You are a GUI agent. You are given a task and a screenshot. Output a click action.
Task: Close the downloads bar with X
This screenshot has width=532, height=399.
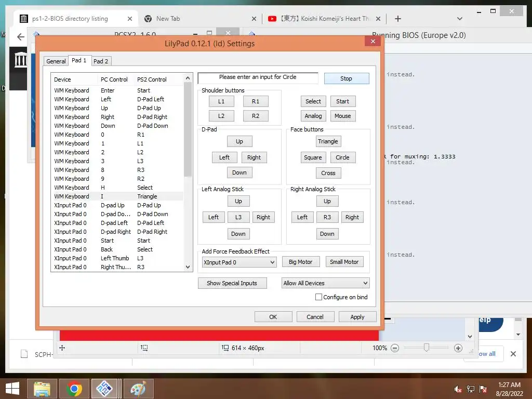coord(513,354)
